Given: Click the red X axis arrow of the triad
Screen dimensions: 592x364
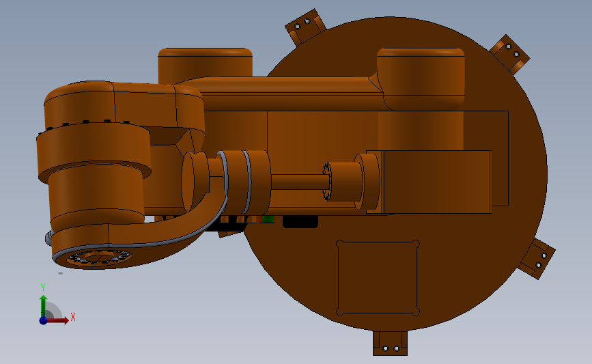Looking at the screenshot, I should pyautogui.click(x=57, y=320).
